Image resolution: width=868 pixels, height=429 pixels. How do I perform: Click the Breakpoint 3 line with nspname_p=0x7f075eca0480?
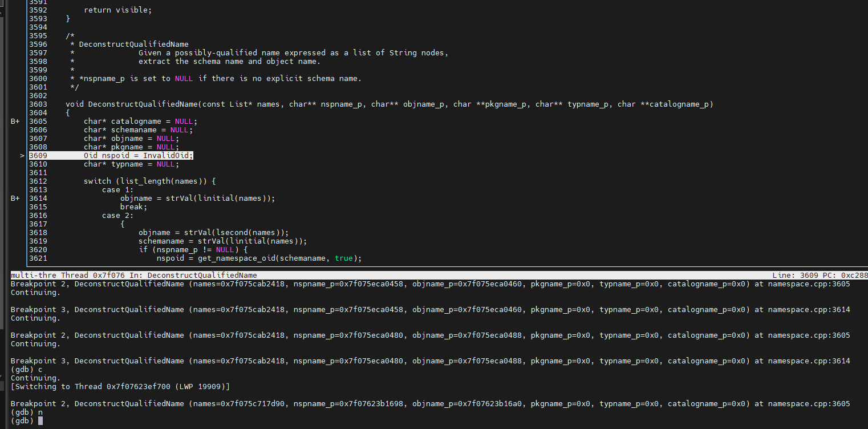(431, 361)
